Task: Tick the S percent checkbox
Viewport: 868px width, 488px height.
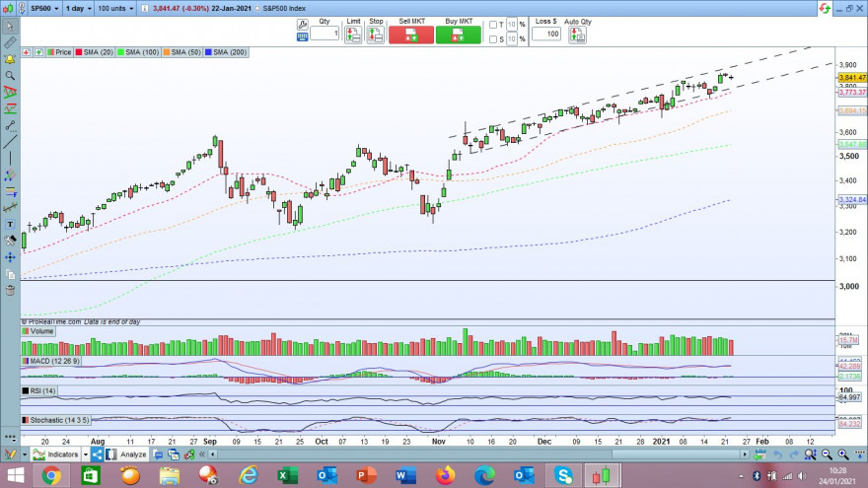Action: click(x=492, y=39)
